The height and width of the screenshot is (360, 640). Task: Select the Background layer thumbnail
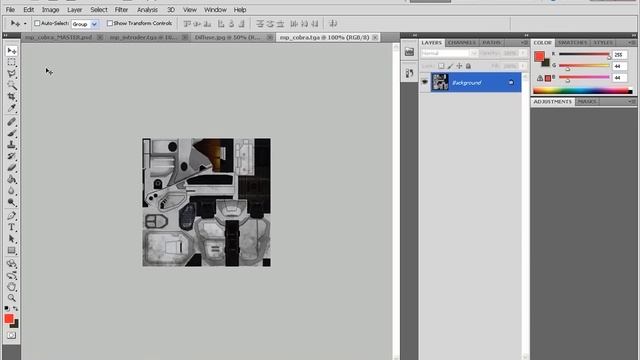440,82
